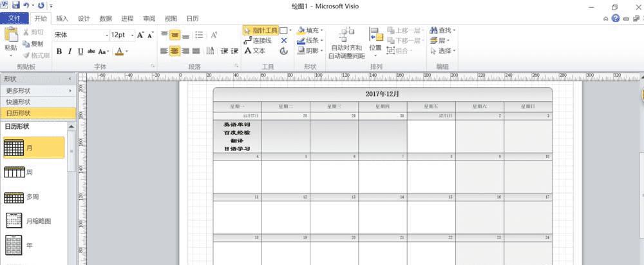Select the Connector (连接线) tool
644x265 pixels.
coord(258,41)
